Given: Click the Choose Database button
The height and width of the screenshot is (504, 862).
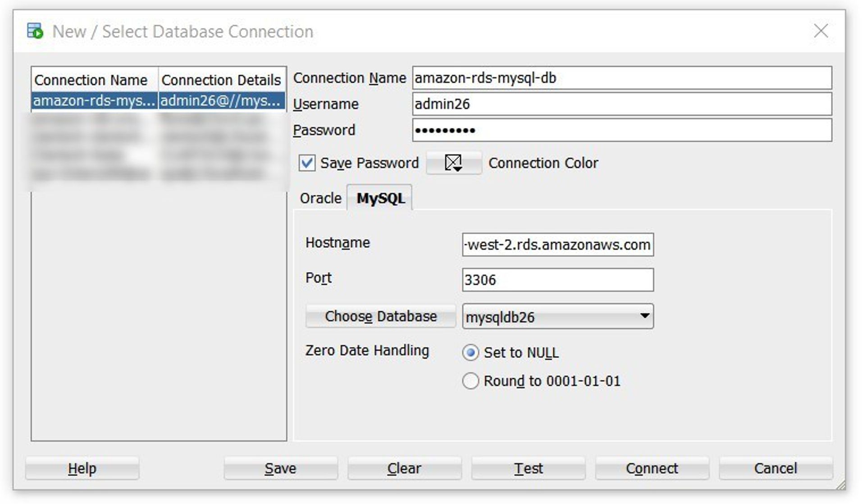Looking at the screenshot, I should tap(381, 316).
